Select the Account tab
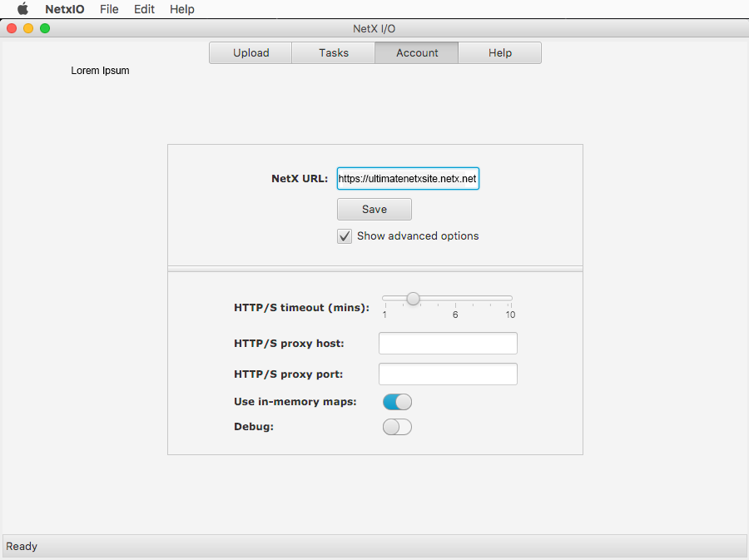The image size is (749, 560). coord(416,52)
